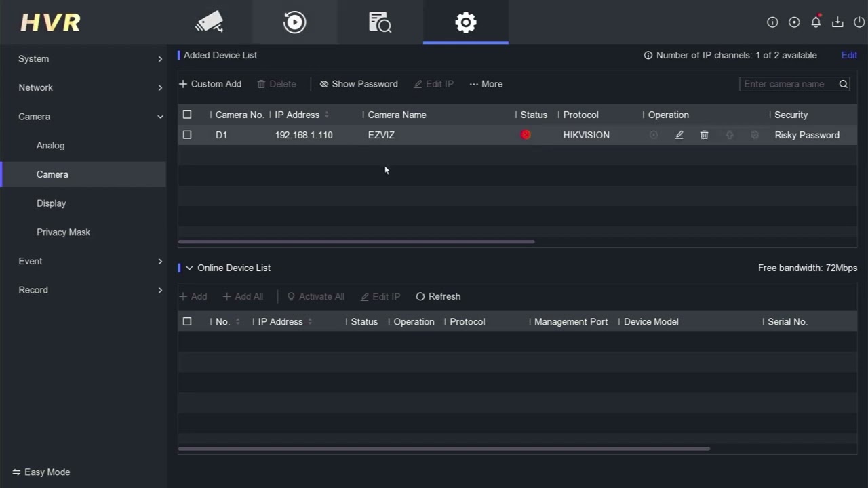Viewport: 868px width, 488px height.
Task: Click the upgrade arrow icon for D1
Action: click(x=730, y=135)
